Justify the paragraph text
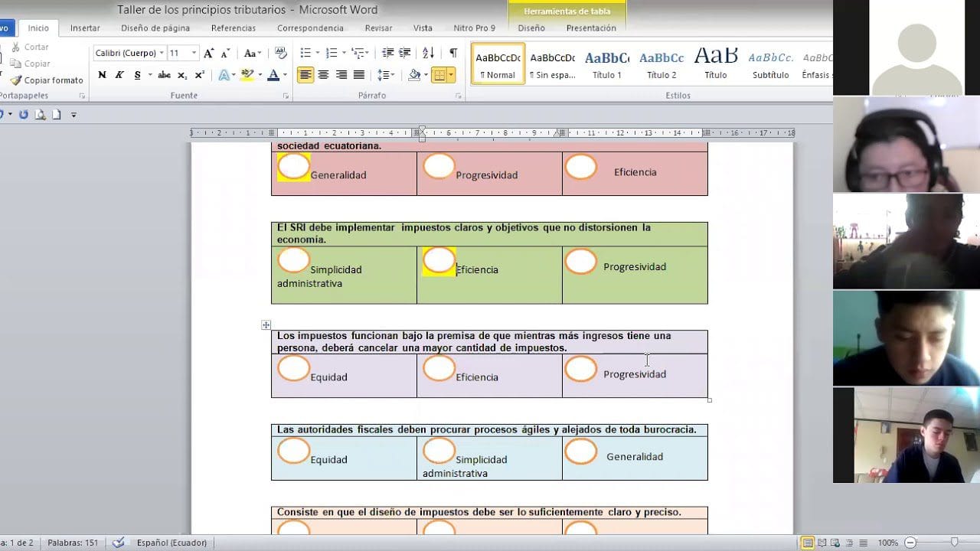 pyautogui.click(x=358, y=75)
